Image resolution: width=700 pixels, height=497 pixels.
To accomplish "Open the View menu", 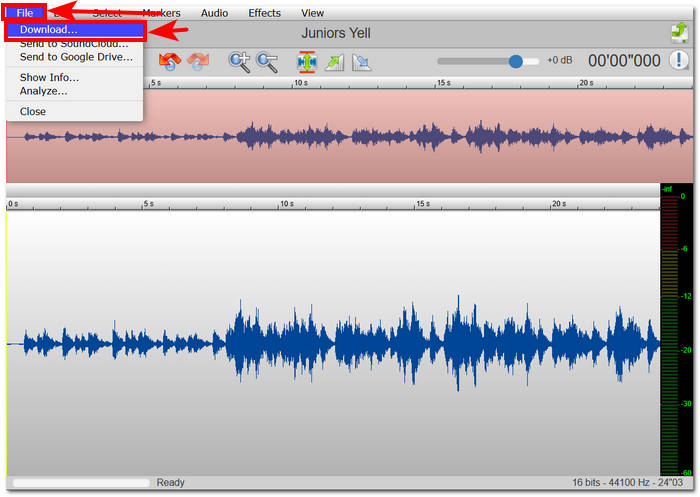I will coord(312,13).
